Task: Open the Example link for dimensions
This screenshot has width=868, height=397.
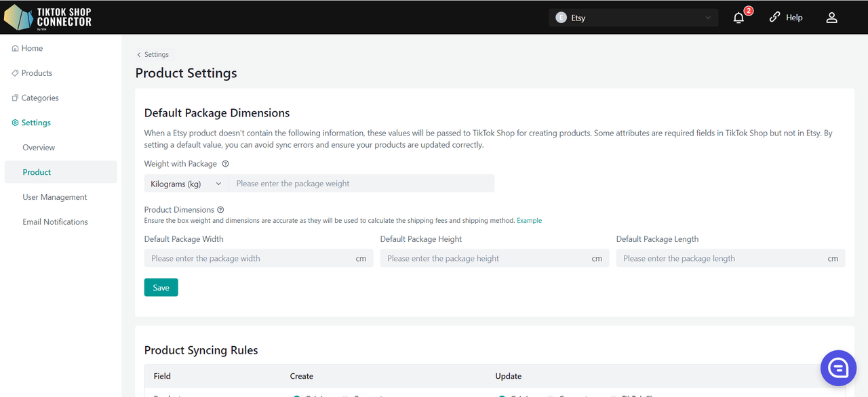Action: coord(529,220)
